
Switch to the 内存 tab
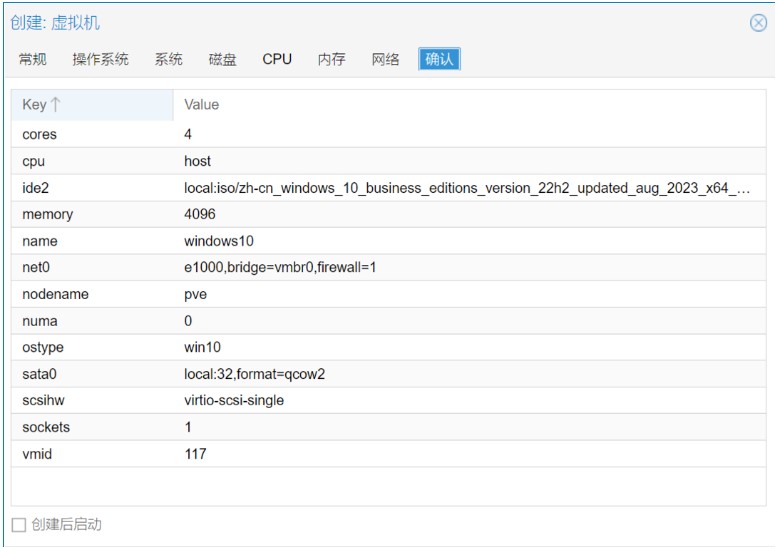tap(332, 59)
